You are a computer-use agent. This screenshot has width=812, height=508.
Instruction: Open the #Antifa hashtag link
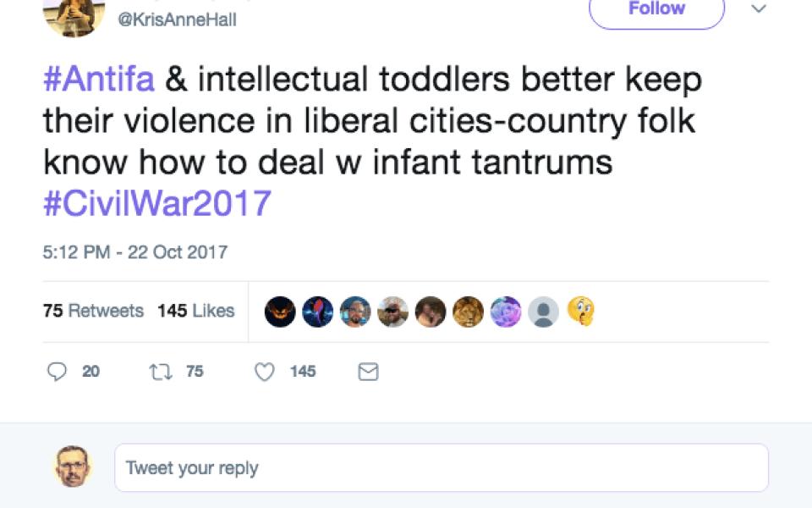[x=99, y=80]
